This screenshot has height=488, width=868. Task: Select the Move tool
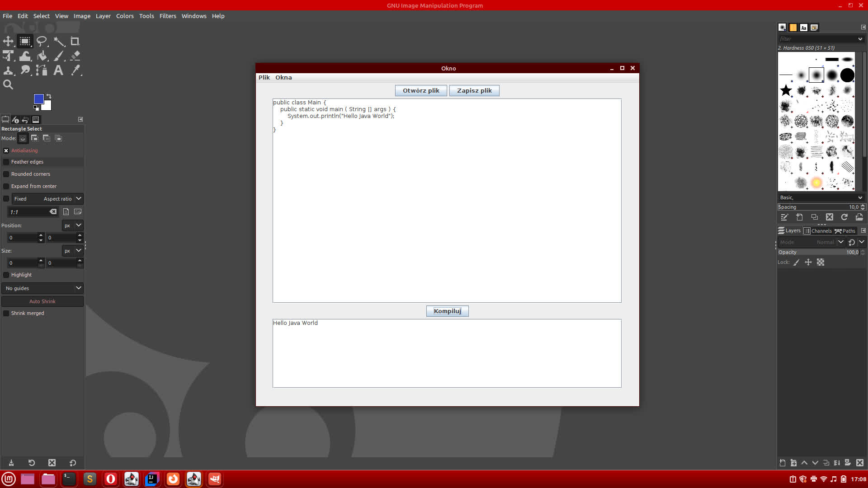tap(8, 42)
